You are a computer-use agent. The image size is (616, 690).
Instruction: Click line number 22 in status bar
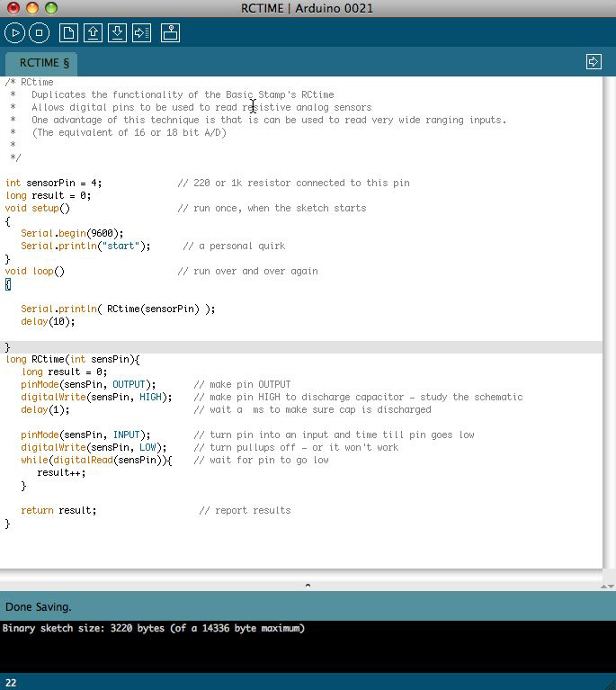11,683
